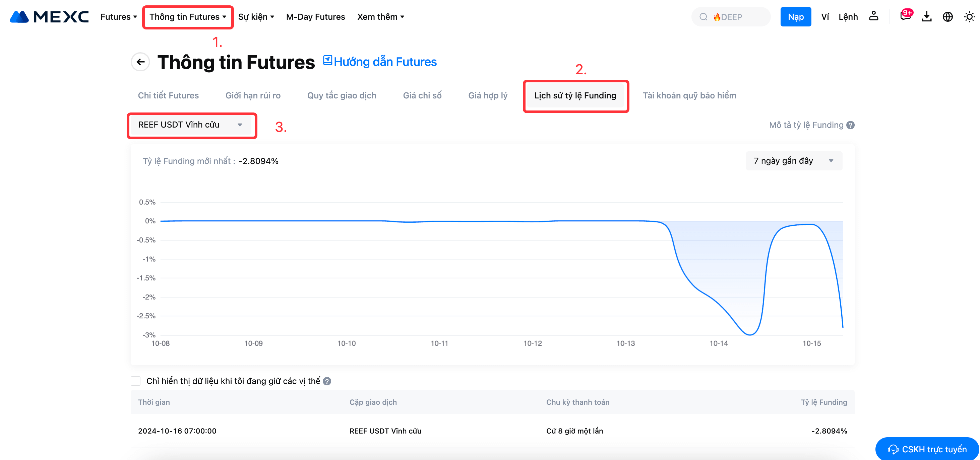Open the Sự kiện menu
Image resolution: width=980 pixels, height=460 pixels.
click(x=256, y=17)
